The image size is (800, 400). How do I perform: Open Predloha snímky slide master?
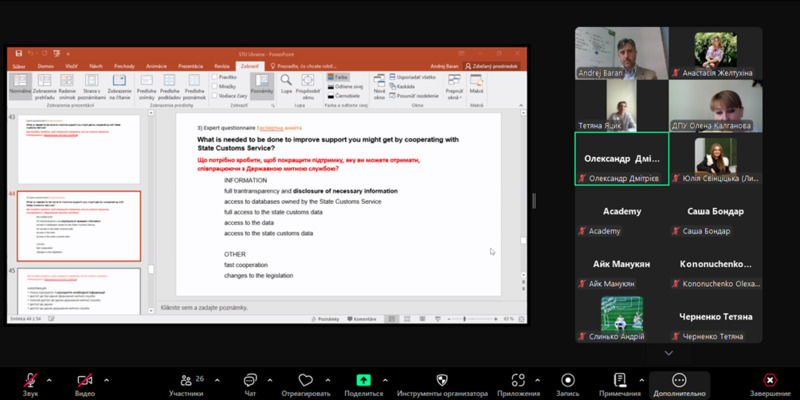pos(146,86)
